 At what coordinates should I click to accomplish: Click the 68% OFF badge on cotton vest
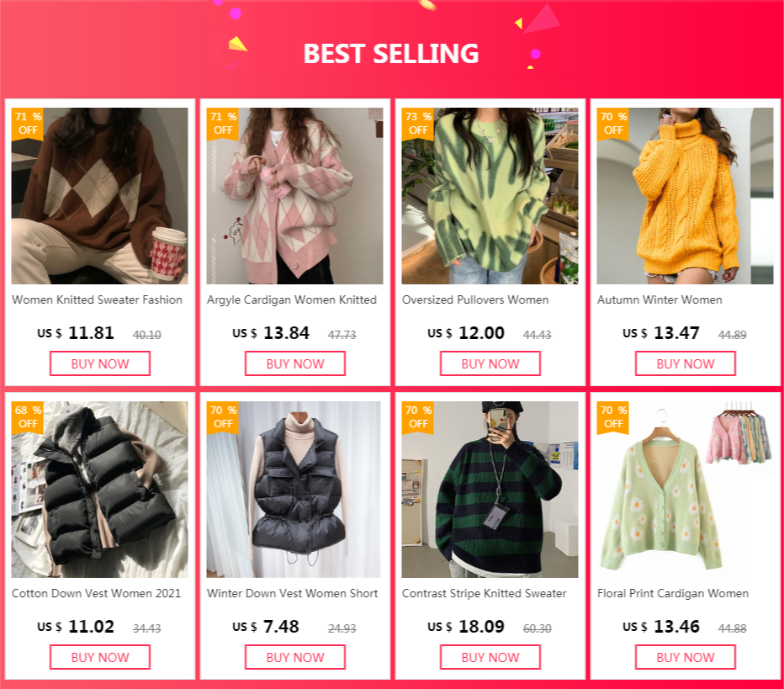(28, 417)
